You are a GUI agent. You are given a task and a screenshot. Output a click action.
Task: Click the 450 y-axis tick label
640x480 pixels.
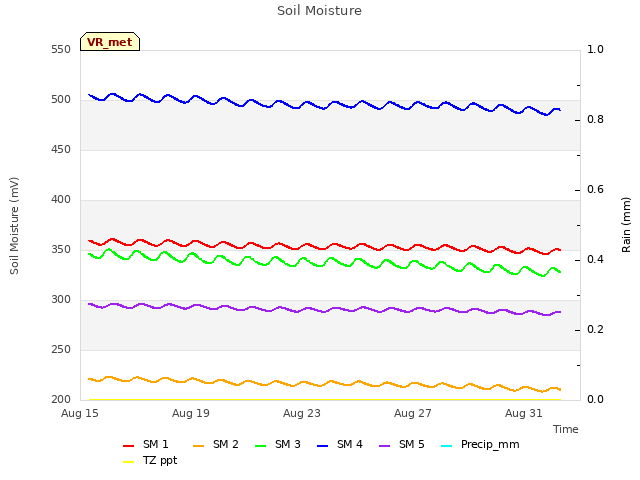[x=61, y=150]
